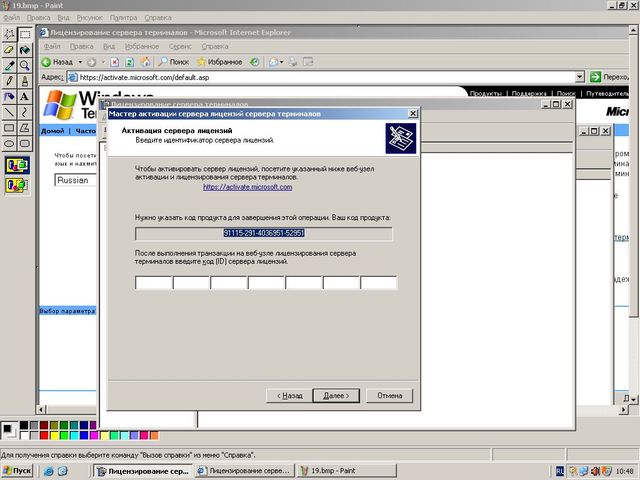
Task: Click the RU language indicator in tray
Action: coord(560,471)
